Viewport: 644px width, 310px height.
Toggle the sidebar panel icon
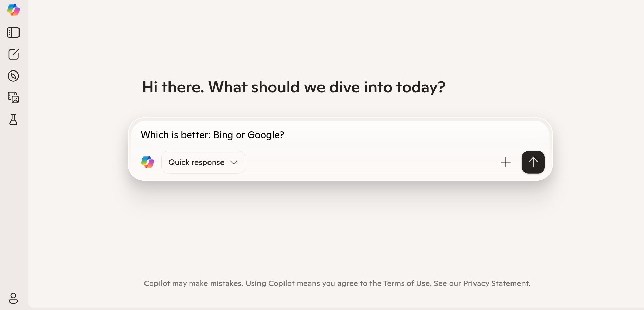[x=13, y=33]
